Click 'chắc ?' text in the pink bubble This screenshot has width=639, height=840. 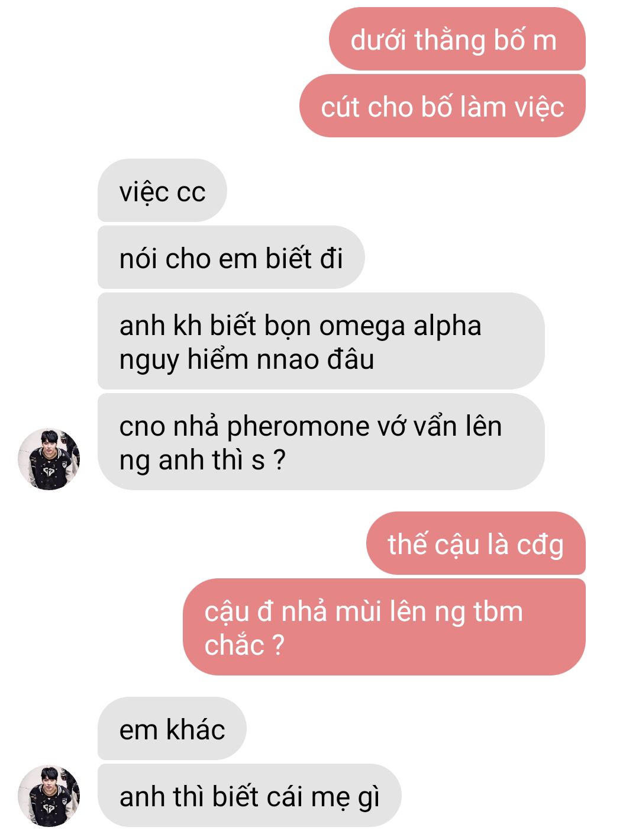[244, 645]
